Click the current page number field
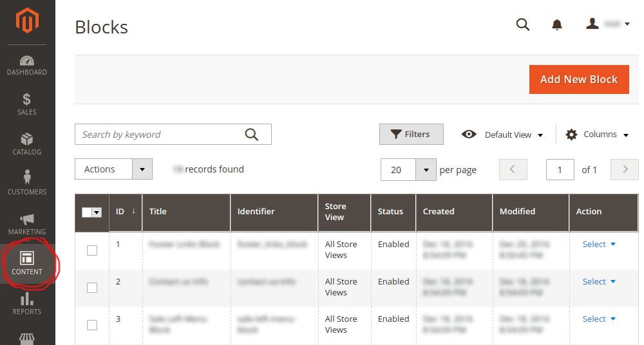 click(560, 170)
